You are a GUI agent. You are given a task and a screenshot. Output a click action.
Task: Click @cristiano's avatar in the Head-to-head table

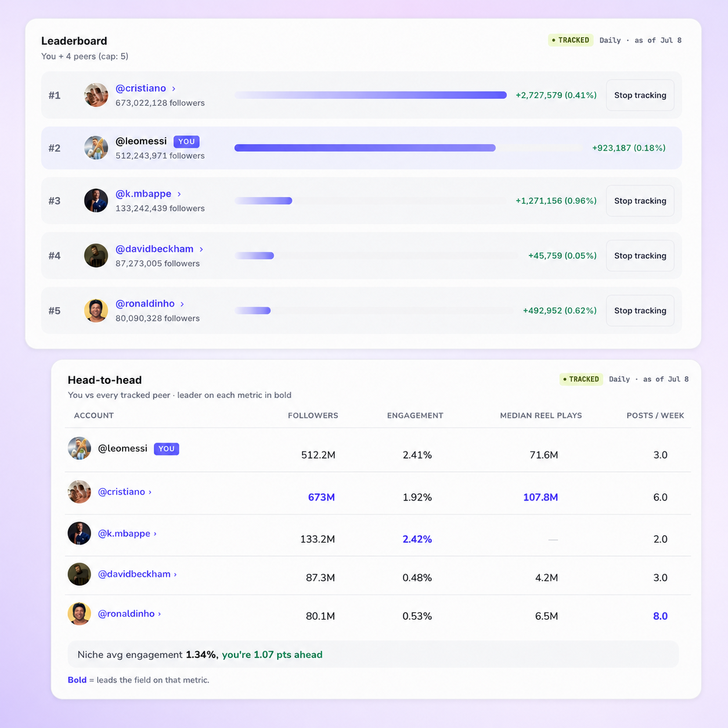pyautogui.click(x=80, y=492)
